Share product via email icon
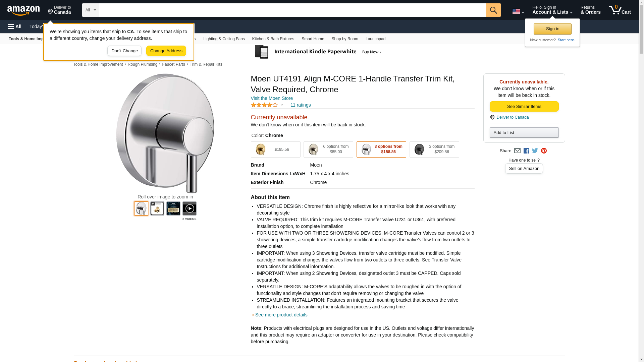Image resolution: width=644 pixels, height=362 pixels. (x=517, y=151)
